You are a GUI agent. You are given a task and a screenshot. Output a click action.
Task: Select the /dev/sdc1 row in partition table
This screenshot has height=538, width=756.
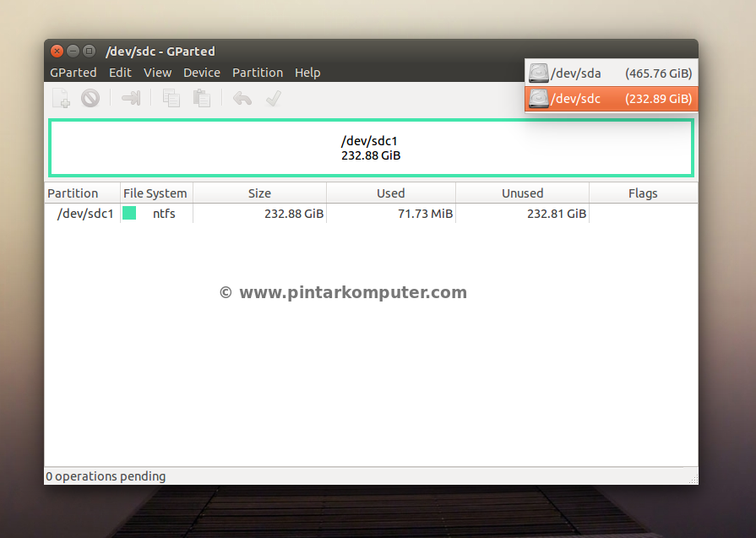point(85,214)
